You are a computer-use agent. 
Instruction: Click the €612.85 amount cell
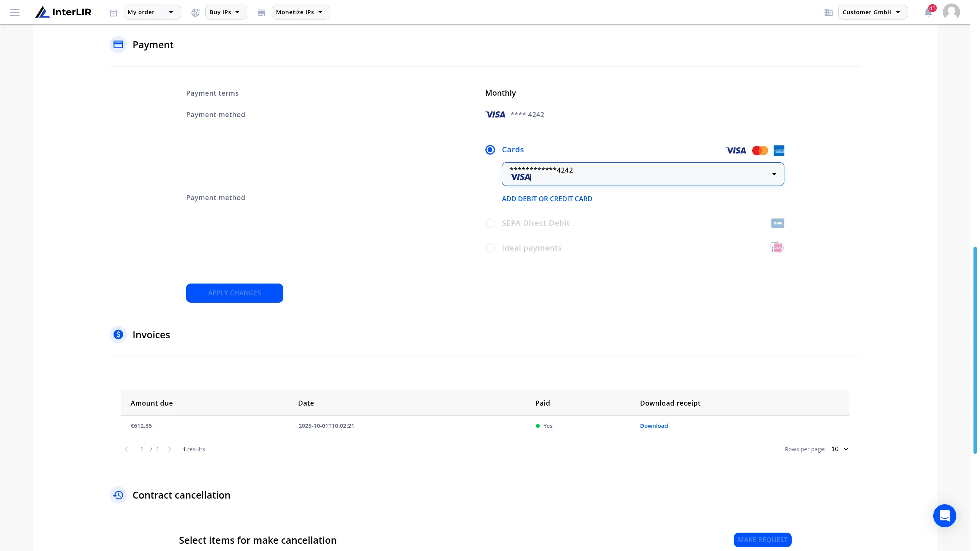(x=141, y=426)
